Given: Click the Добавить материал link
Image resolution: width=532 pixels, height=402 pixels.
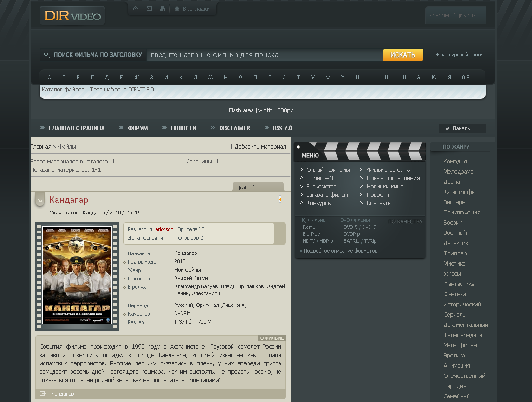Looking at the screenshot, I should [260, 147].
